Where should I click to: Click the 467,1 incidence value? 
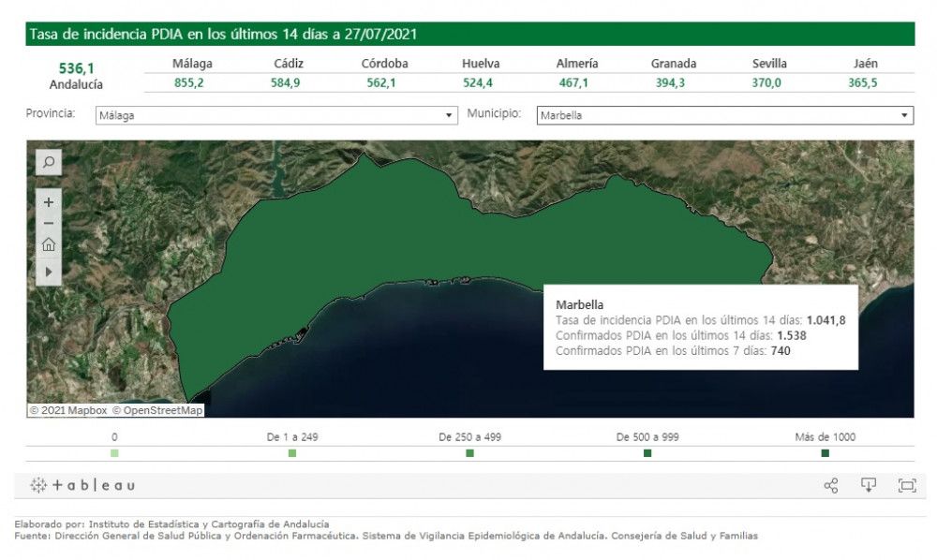point(573,83)
